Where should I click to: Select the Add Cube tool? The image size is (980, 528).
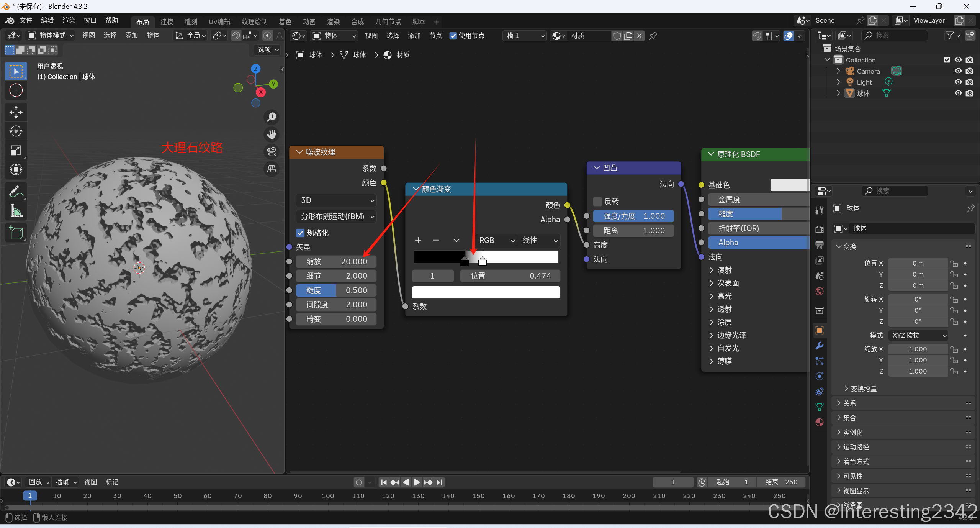click(16, 233)
